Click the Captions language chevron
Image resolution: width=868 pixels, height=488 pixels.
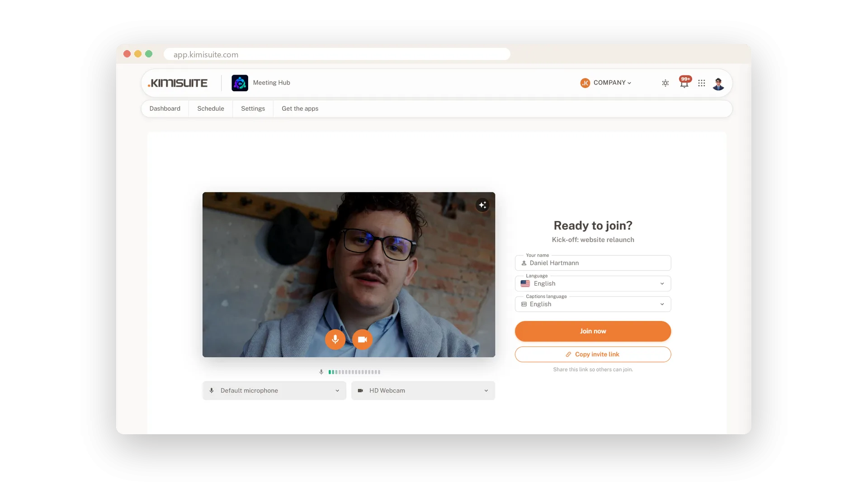(662, 304)
